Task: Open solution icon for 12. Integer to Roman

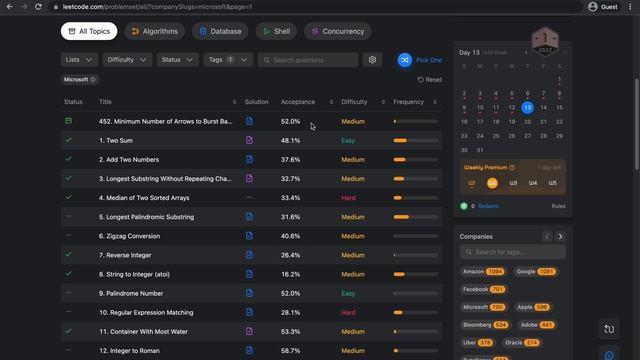Action: 249,350
